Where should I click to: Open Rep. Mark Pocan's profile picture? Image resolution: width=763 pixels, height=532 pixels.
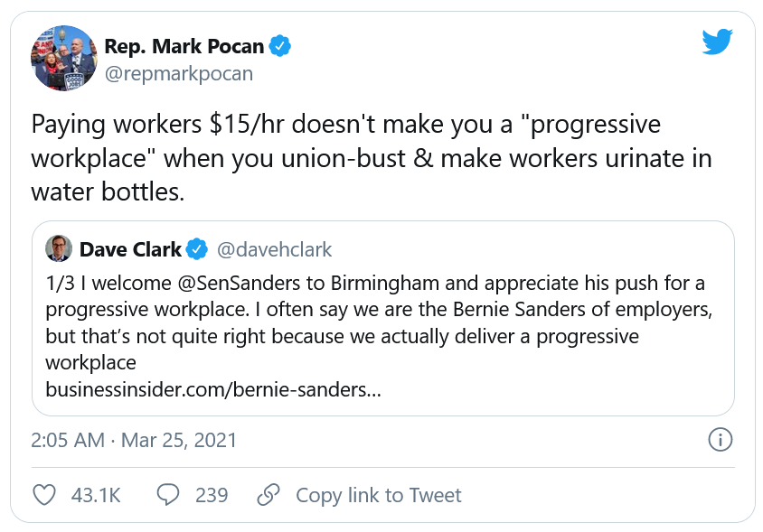click(64, 59)
